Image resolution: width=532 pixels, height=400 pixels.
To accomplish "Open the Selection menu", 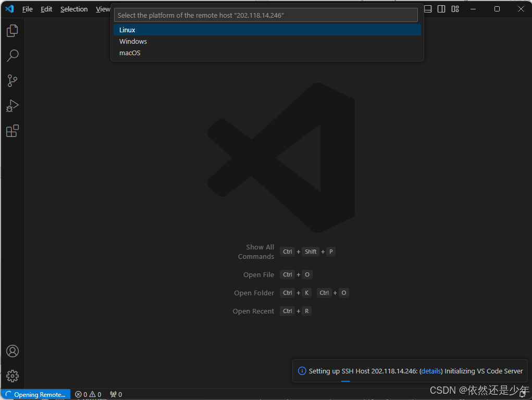I will point(74,9).
